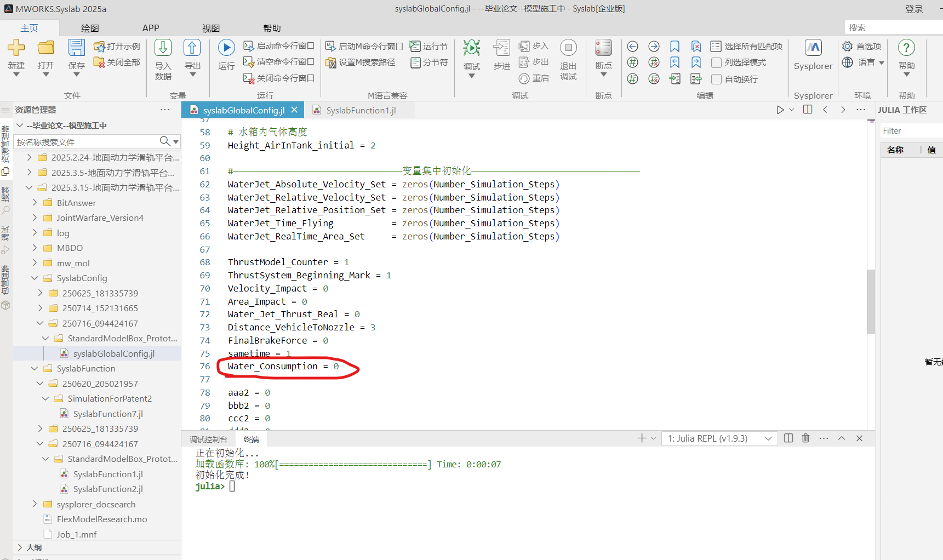Switch to the 绘图 ribbon tab
This screenshot has height=560, width=943.
[x=90, y=28]
